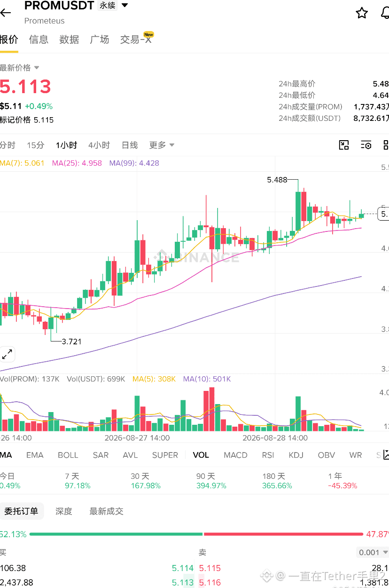Click the 7 天 97.18% return
The image size is (389, 588).
[x=78, y=481]
